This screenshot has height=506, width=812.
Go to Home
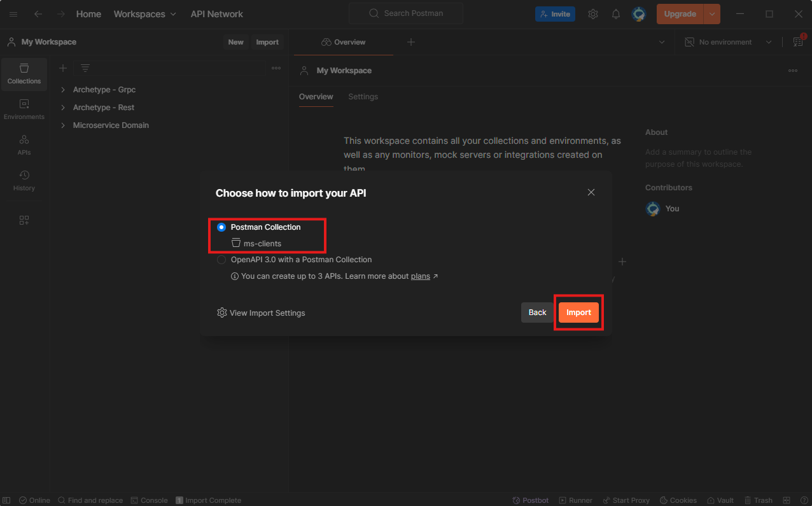[88, 14]
